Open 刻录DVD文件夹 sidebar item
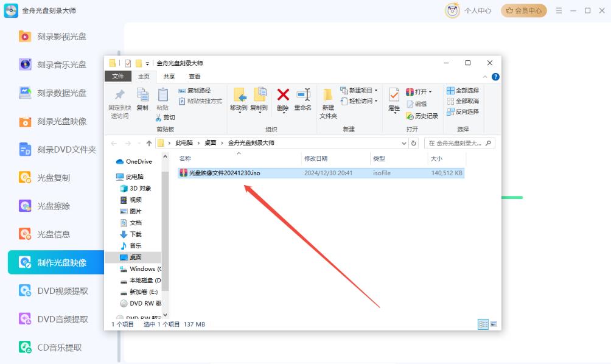Screen dimensions: 611x364 [57, 150]
